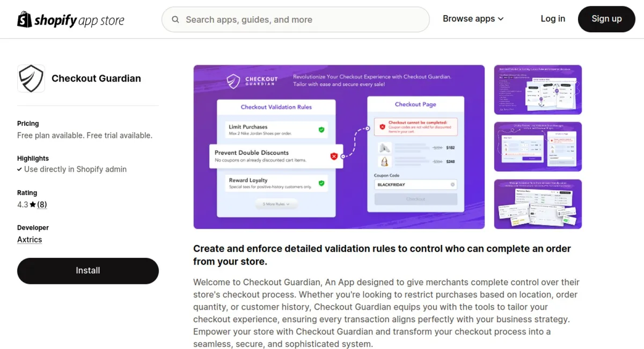Install the Checkout Guardian app
The width and height of the screenshot is (644, 349).
tap(88, 271)
